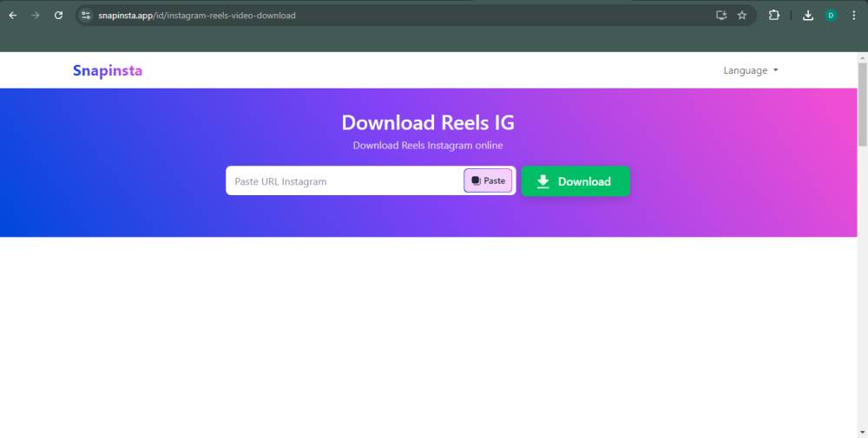
Task: Open the Chrome profile avatar
Action: [x=831, y=16]
